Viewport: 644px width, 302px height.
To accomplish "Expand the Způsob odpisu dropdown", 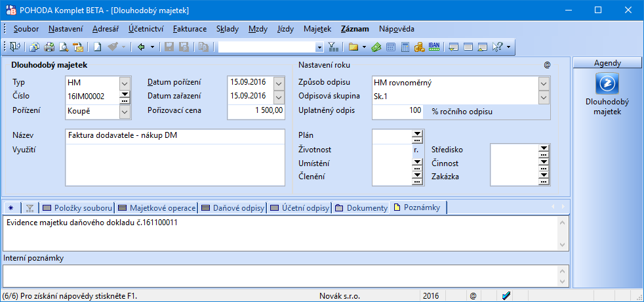I will (x=544, y=83).
